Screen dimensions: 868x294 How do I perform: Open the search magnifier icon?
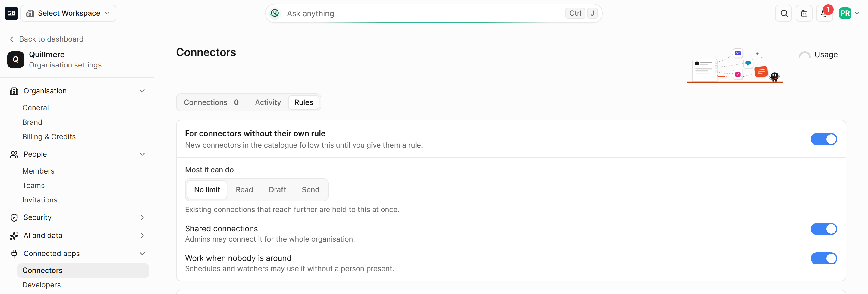coord(784,13)
